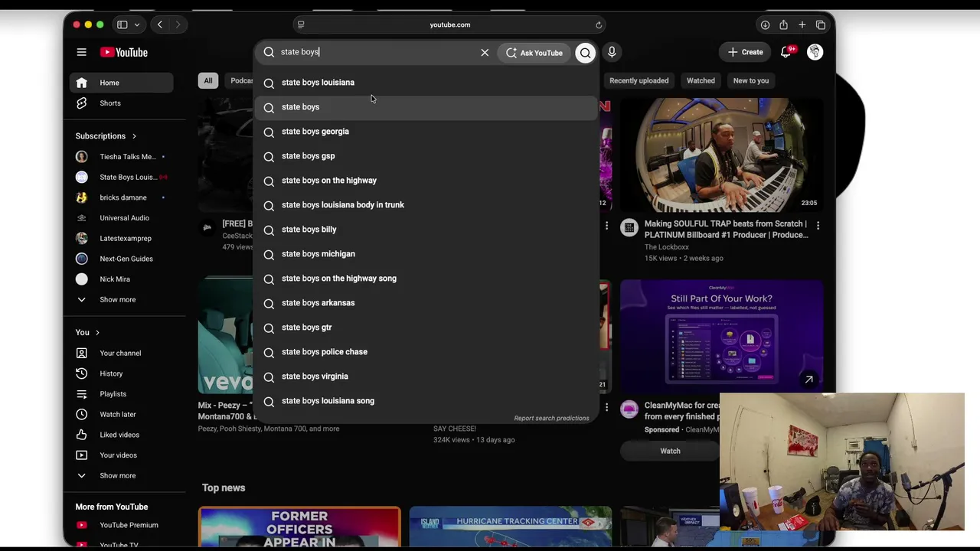Open Your channel in sidebar
Viewport: 980px width, 551px height.
[x=121, y=354]
